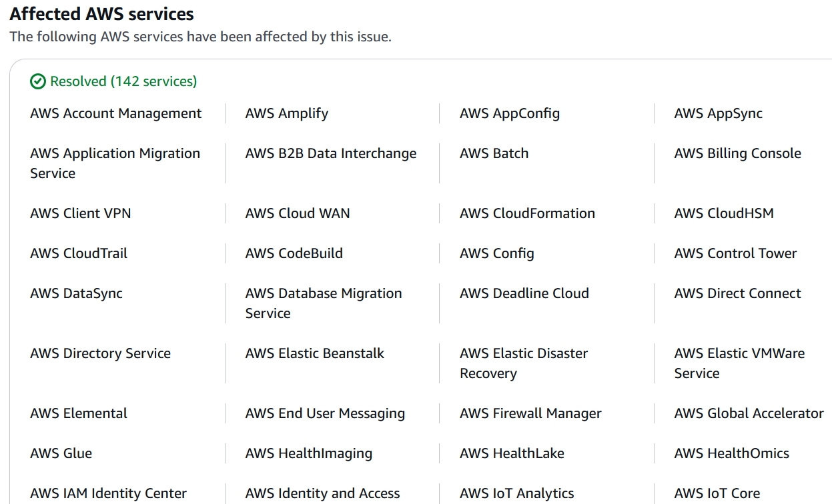
Task: Click AWS CloudFormation service
Action: point(527,213)
